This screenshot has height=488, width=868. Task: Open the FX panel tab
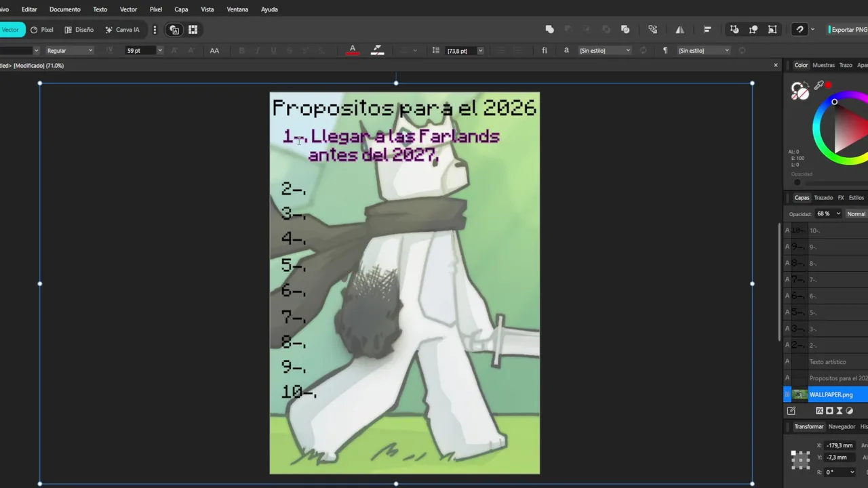pos(841,198)
